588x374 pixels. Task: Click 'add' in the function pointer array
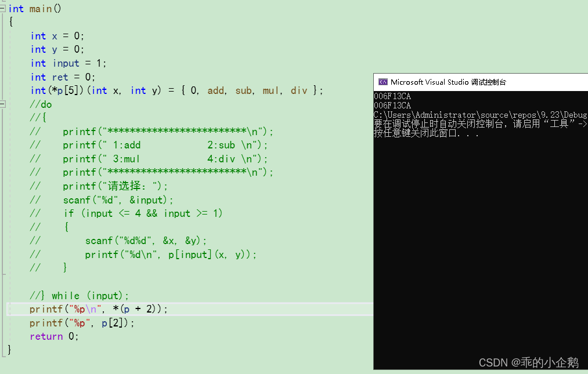tap(216, 90)
